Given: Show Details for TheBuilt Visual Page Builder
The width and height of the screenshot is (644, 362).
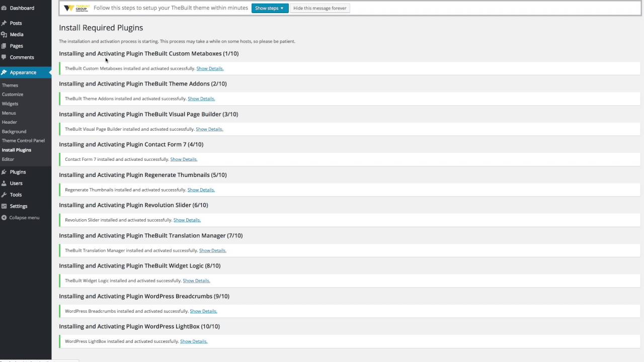Looking at the screenshot, I should pyautogui.click(x=209, y=129).
